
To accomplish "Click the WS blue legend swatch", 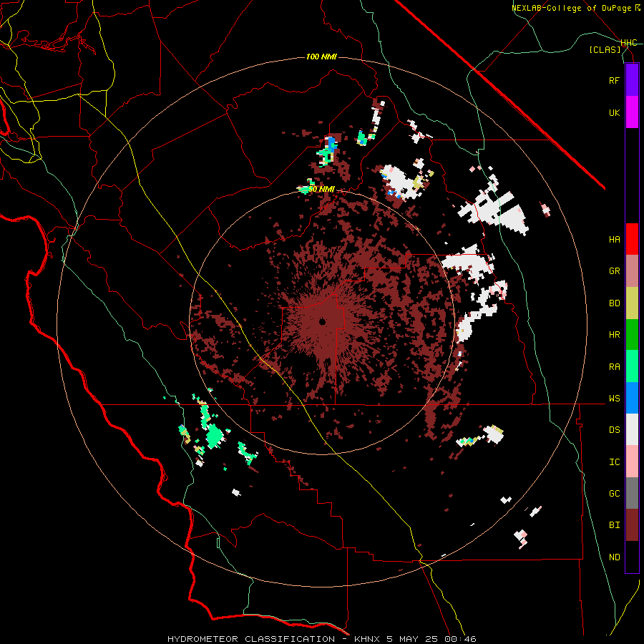I will coord(632,398).
